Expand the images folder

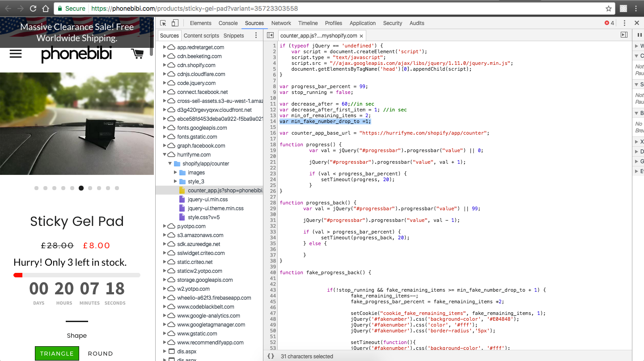(x=175, y=173)
